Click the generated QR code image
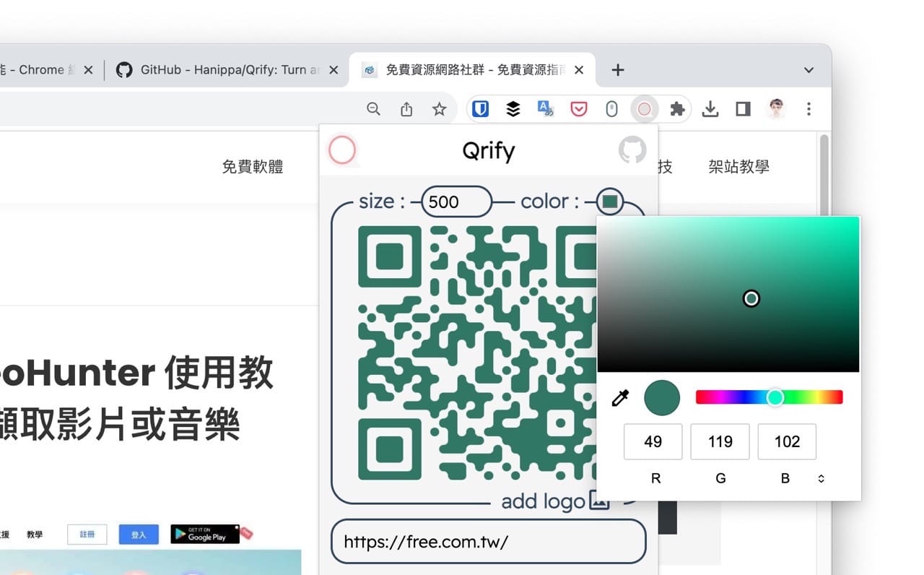924x575 pixels. pos(477,353)
